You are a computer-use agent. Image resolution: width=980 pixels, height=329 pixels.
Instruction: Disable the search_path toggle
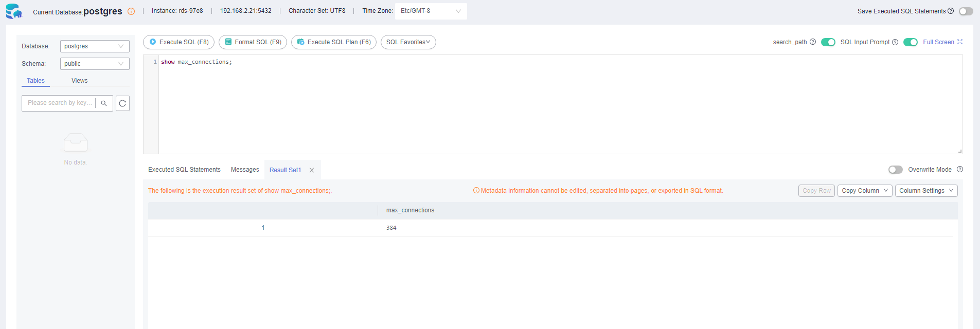click(828, 42)
